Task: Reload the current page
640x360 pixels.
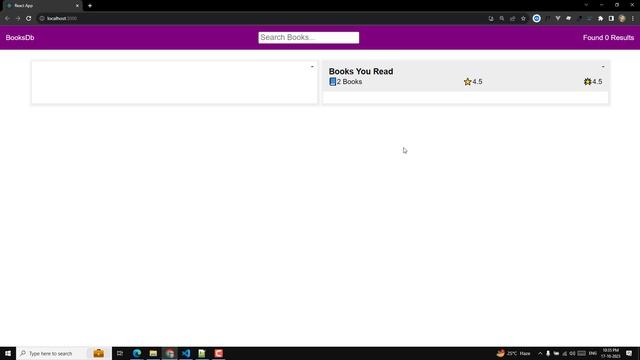Action: click(x=29, y=18)
